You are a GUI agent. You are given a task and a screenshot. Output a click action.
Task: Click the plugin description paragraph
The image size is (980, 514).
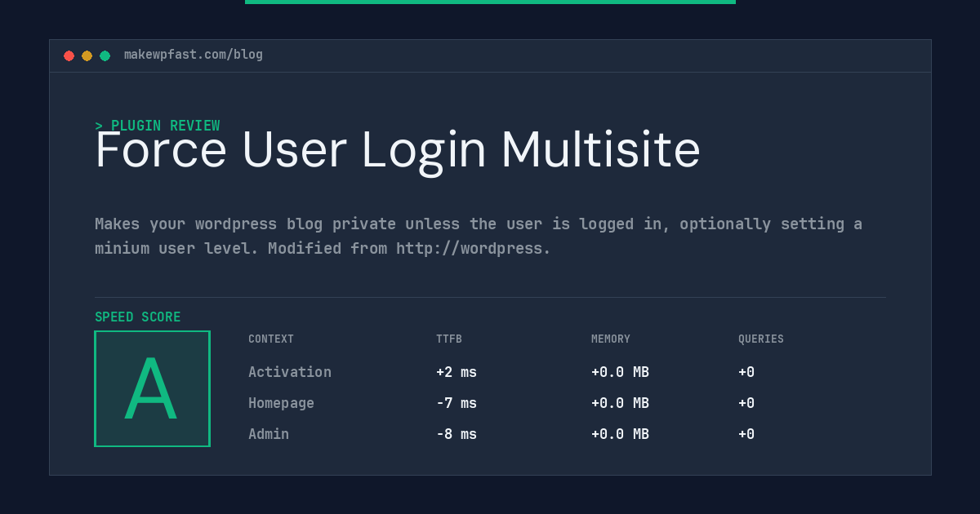479,236
